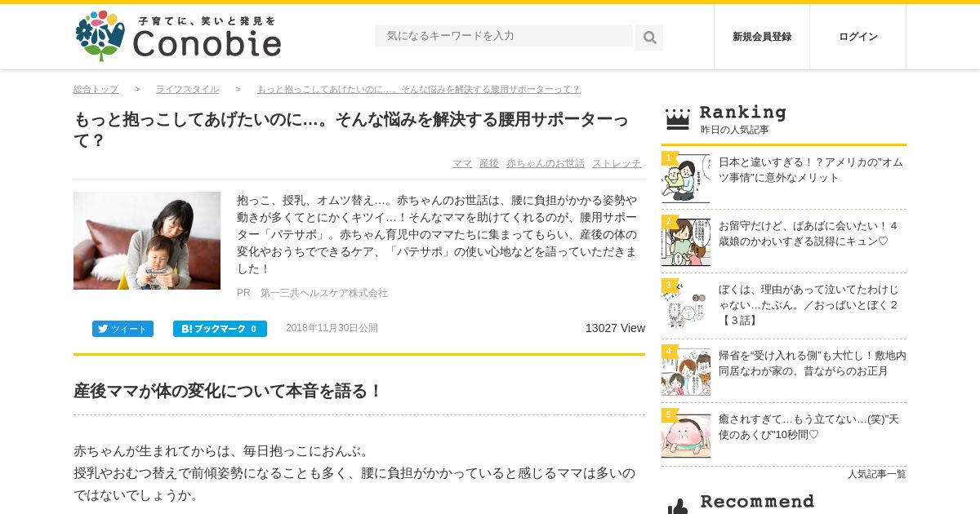This screenshot has width=980, height=514.
Task: Click rank 3 ranking thumbnail
Action: pyautogui.click(x=686, y=305)
